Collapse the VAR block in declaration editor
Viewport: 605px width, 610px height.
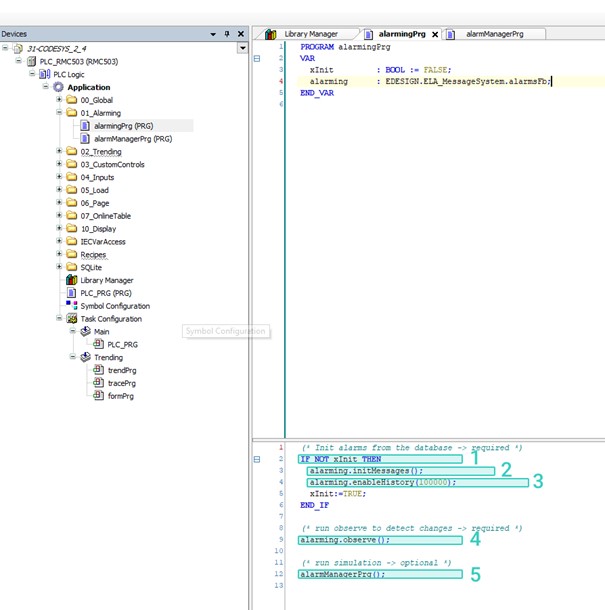[x=257, y=58]
